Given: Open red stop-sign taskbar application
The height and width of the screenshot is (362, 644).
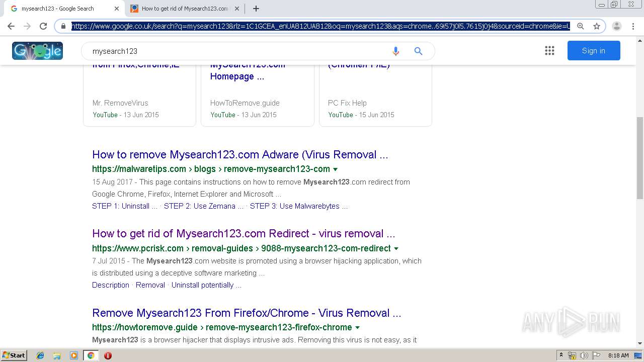Looking at the screenshot, I should tap(108, 355).
